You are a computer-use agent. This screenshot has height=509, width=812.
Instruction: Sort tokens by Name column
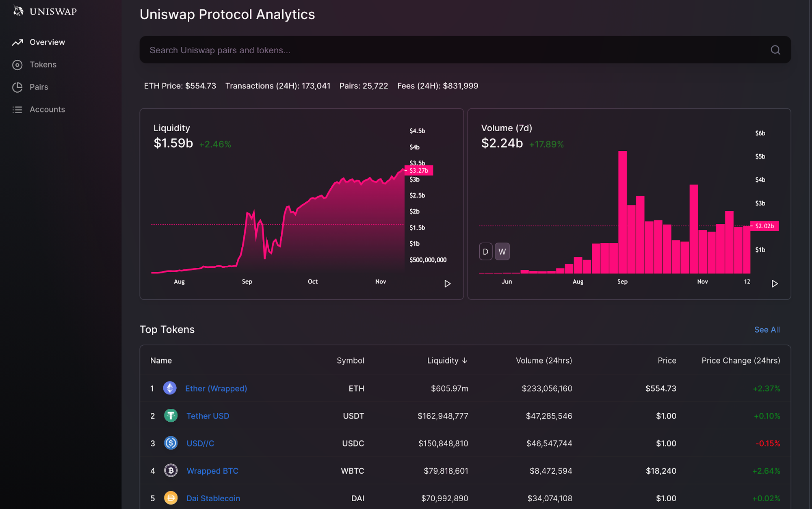click(x=161, y=361)
